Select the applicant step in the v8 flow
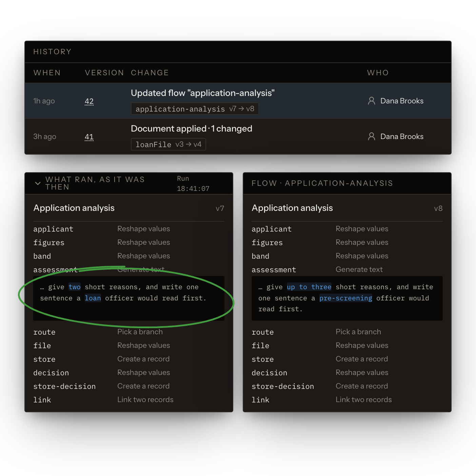Screen dimensions: 476x476 (347, 229)
